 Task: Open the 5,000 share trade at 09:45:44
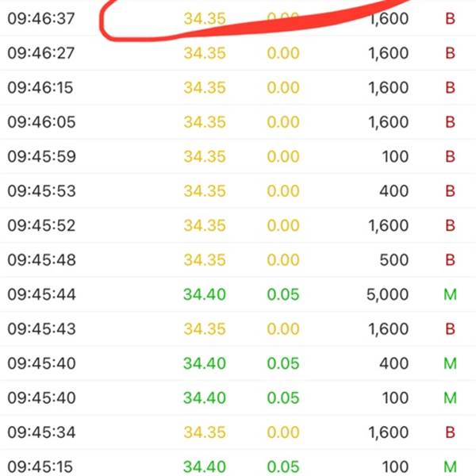[238, 294]
